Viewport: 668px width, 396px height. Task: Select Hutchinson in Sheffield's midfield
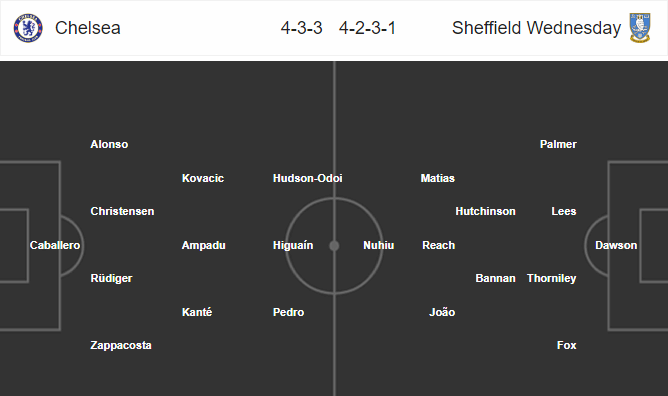coord(485,211)
